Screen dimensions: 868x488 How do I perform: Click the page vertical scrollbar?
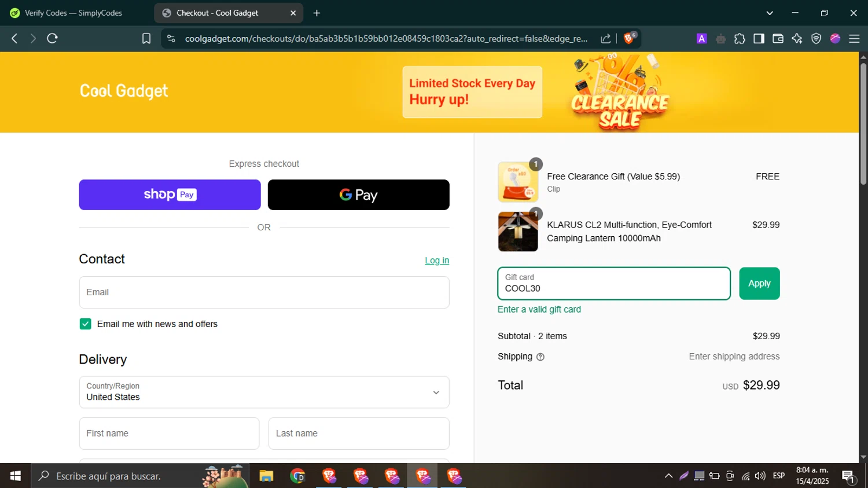[x=863, y=124]
